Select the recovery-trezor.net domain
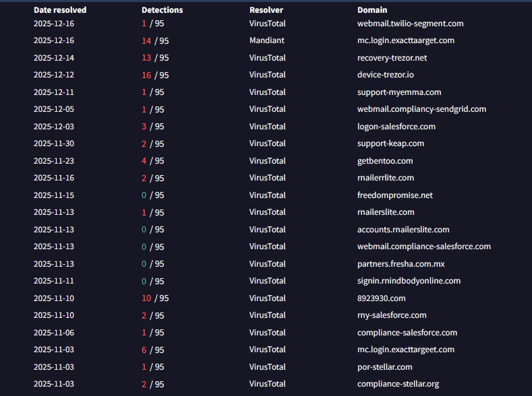 (392, 58)
